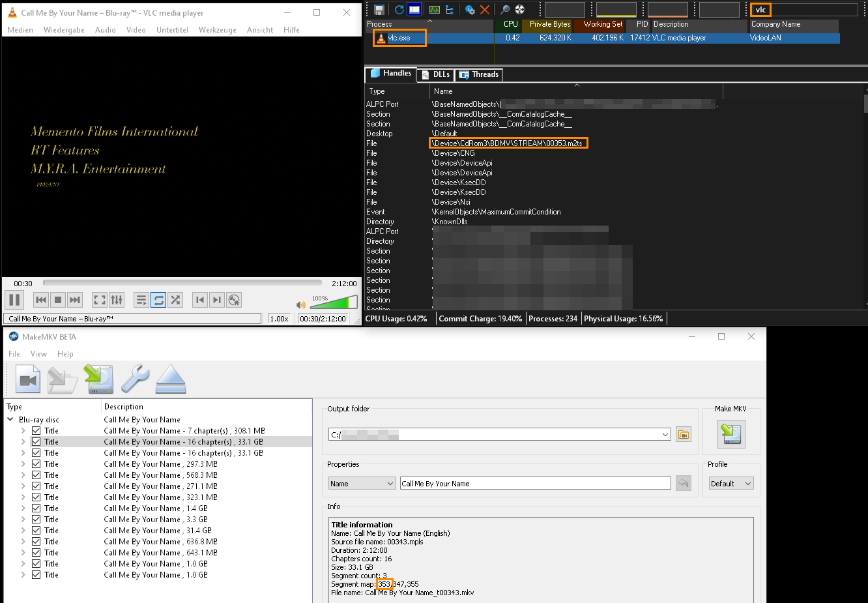The width and height of the screenshot is (868, 603).
Task: Toggle Process Explorer lower pane view
Action: (414, 9)
